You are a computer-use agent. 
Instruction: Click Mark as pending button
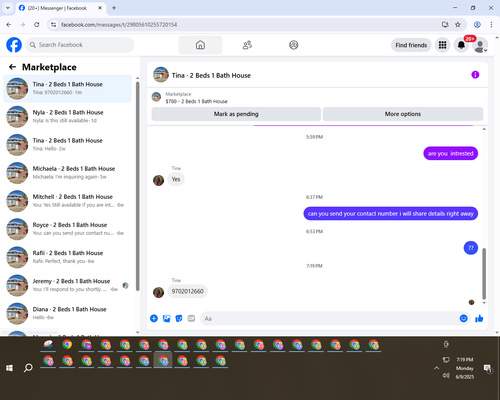pyautogui.click(x=236, y=114)
